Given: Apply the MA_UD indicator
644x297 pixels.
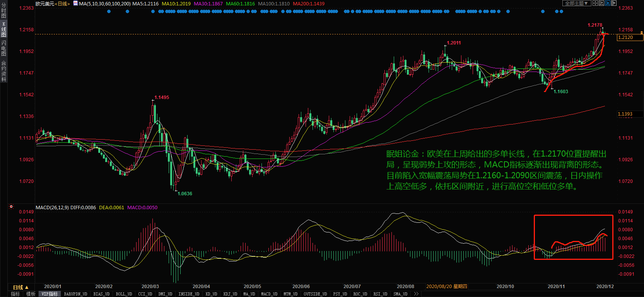Looking at the screenshot, I should [x=249, y=294].
